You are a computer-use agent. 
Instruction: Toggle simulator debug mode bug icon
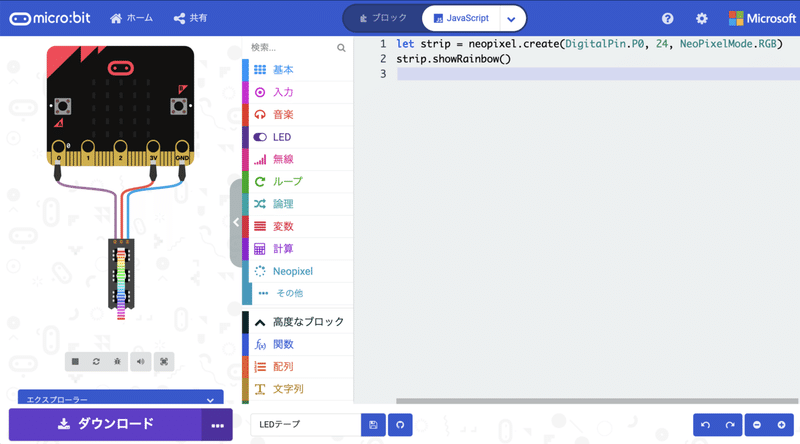tap(117, 362)
